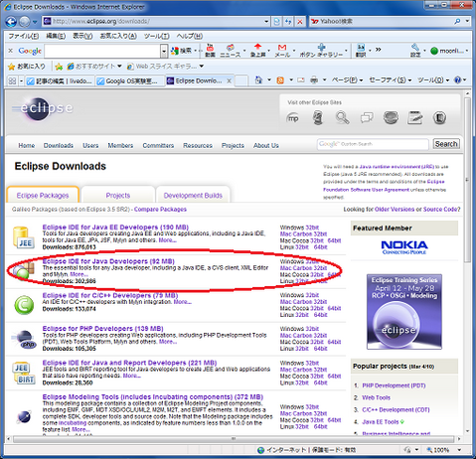Open the YouTube video icon in Google toolbar

point(210,51)
